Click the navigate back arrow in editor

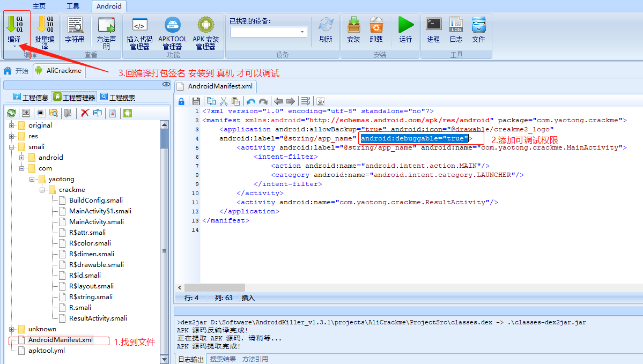[x=278, y=101]
